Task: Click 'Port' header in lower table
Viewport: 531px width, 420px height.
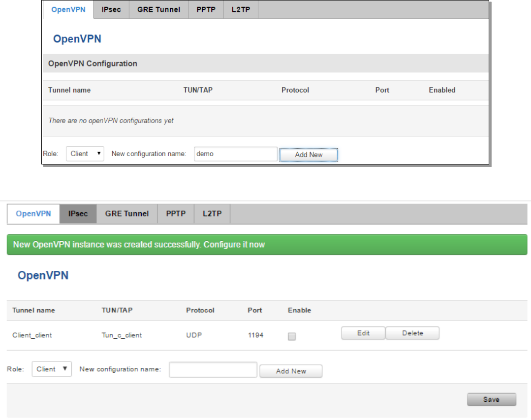Action: 254,310
